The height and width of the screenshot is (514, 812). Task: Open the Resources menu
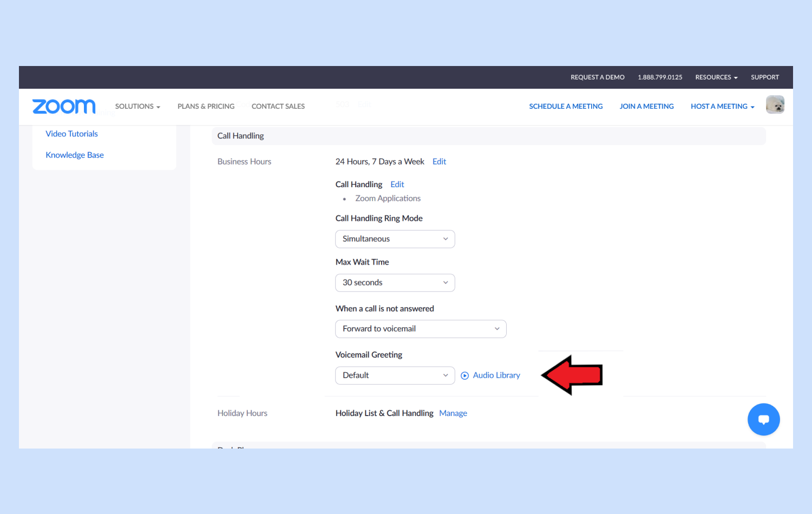[x=716, y=77]
